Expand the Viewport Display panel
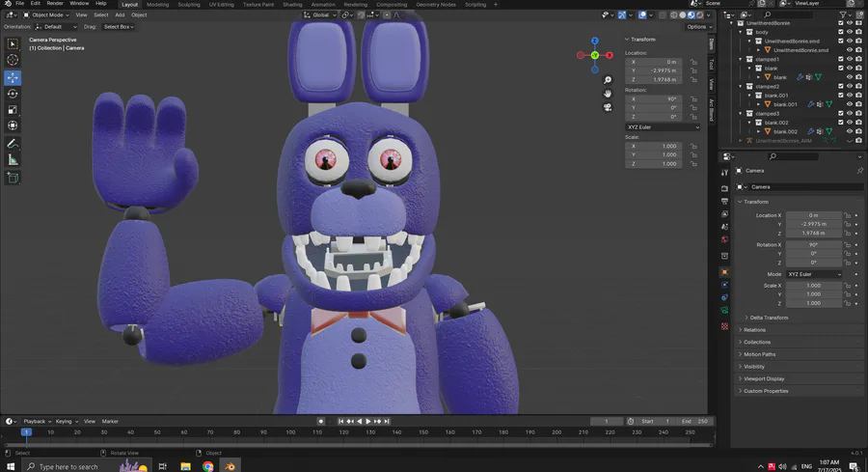 (764, 379)
